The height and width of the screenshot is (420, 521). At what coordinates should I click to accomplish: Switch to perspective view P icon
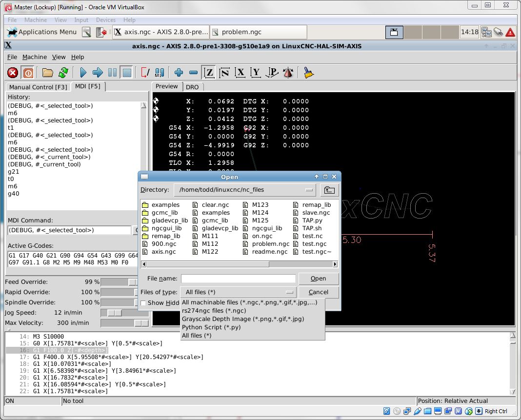(272, 73)
